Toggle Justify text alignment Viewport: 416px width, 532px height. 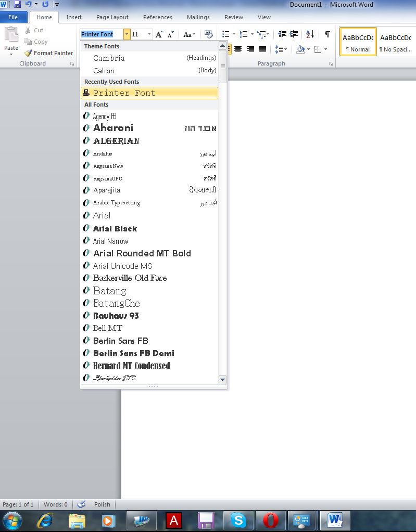tap(262, 49)
